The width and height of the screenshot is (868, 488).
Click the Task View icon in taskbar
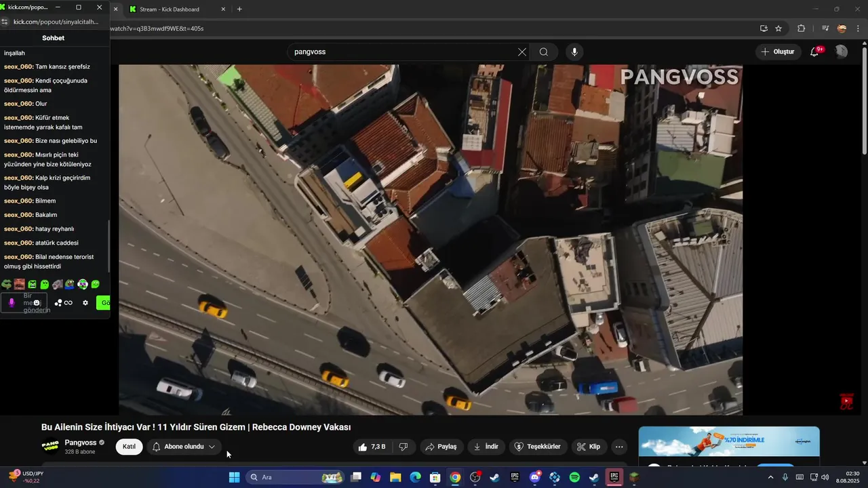click(356, 478)
